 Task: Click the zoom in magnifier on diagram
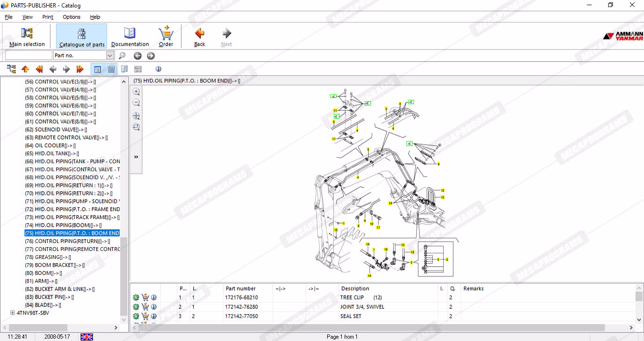[x=136, y=91]
